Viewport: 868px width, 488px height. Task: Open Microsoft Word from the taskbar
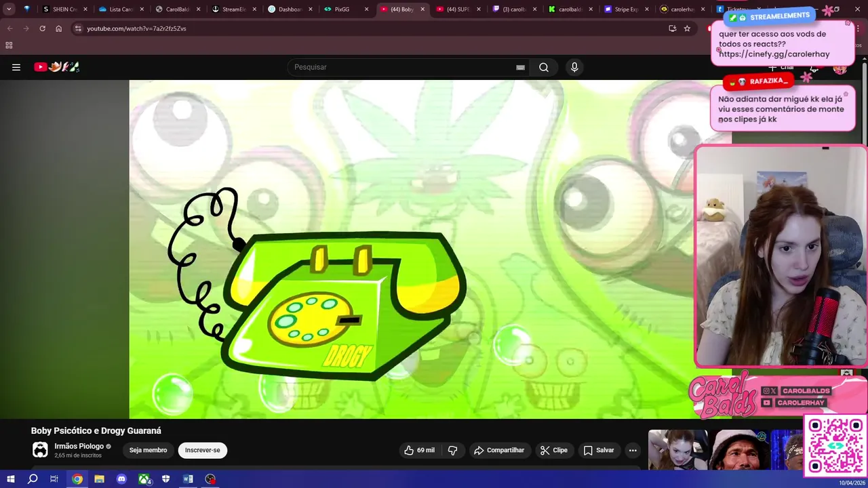[x=188, y=479]
